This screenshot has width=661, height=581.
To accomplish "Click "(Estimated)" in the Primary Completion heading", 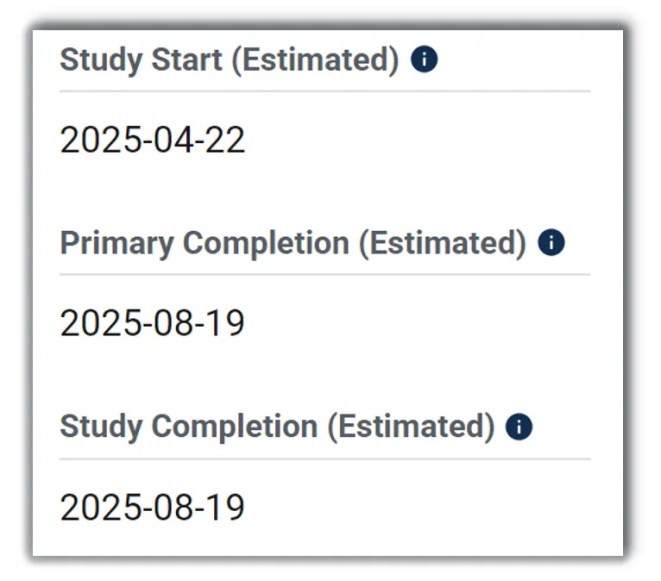I will (441, 243).
